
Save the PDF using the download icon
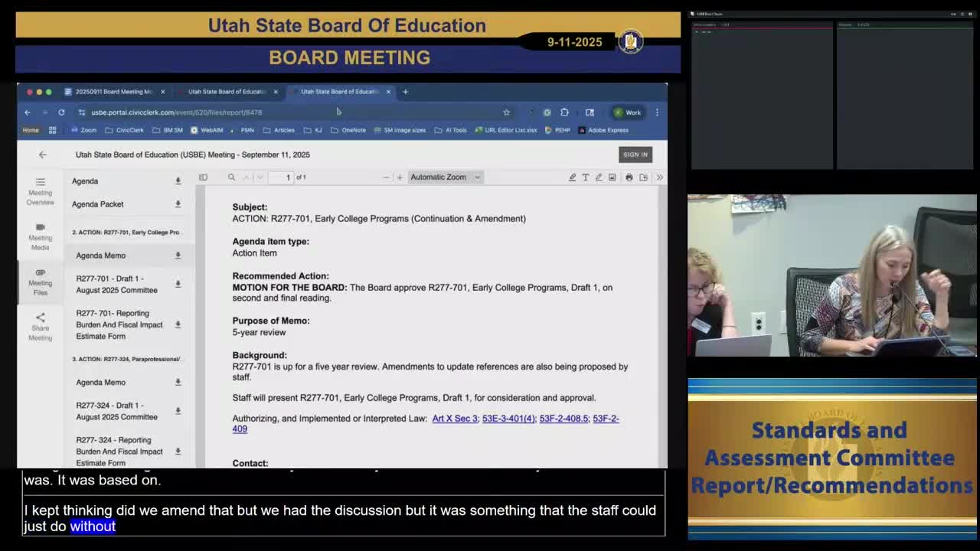click(642, 177)
